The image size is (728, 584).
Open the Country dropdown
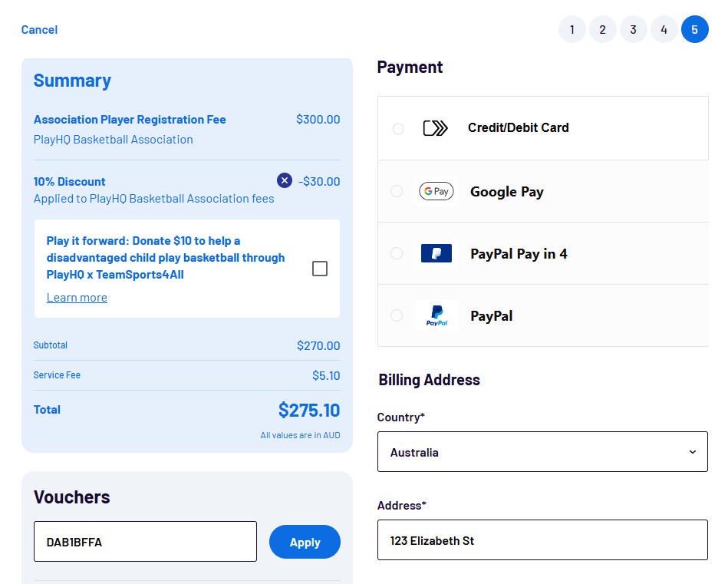click(542, 451)
